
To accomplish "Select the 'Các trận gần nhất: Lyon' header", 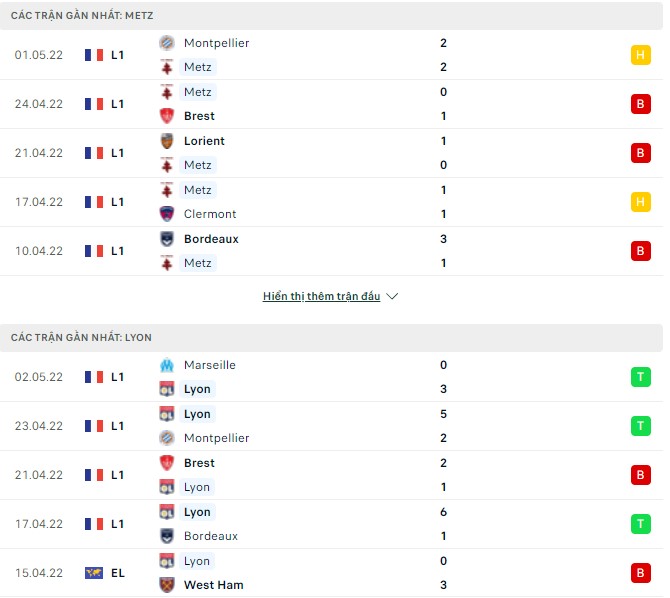I will tap(81, 338).
